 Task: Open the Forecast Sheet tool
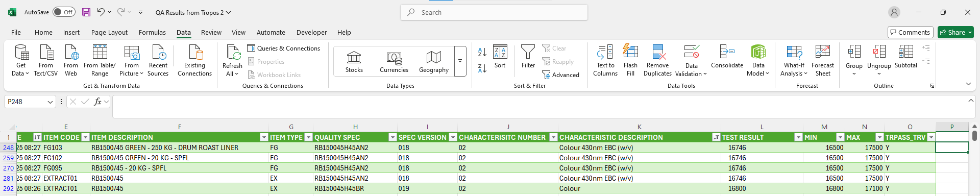pyautogui.click(x=822, y=60)
